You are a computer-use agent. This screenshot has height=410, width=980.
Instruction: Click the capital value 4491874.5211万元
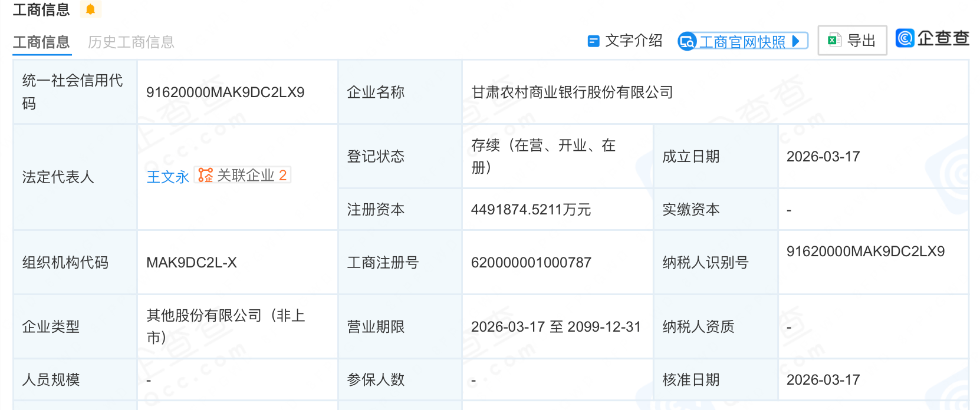[x=531, y=210]
